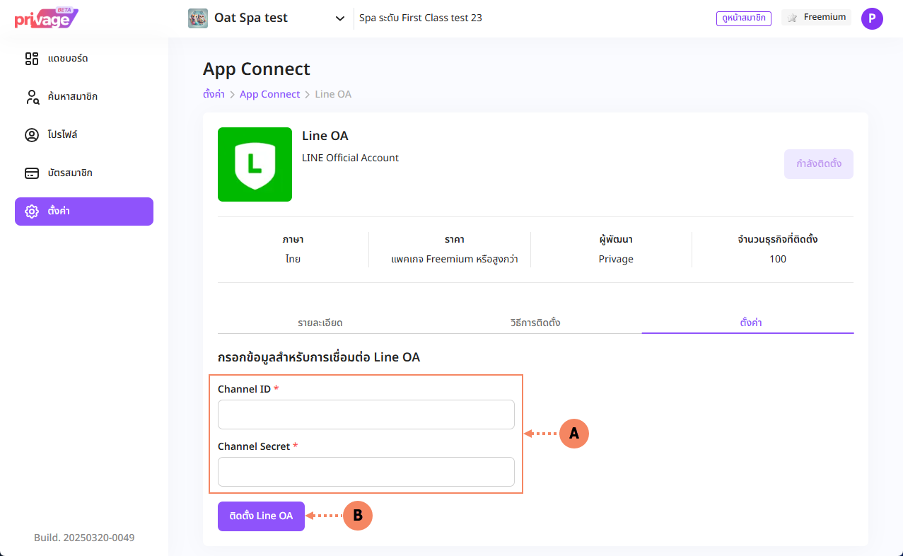Click the Channel ID input field
This screenshot has height=556, width=904.
[366, 415]
